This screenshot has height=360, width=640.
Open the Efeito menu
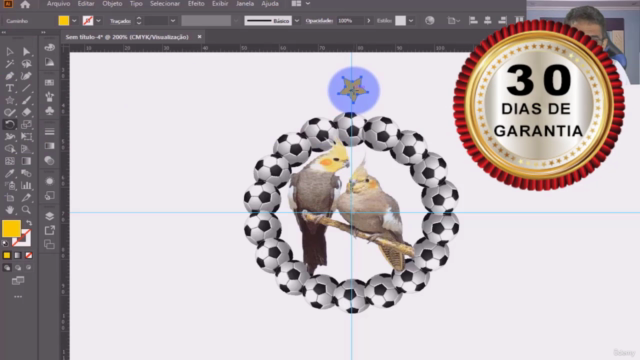coord(196,4)
